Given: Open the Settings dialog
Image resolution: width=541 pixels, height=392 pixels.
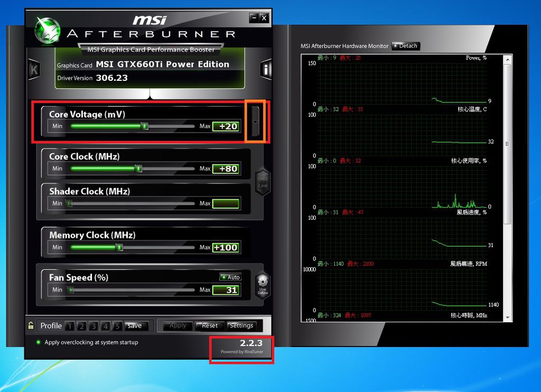Looking at the screenshot, I should point(241,326).
